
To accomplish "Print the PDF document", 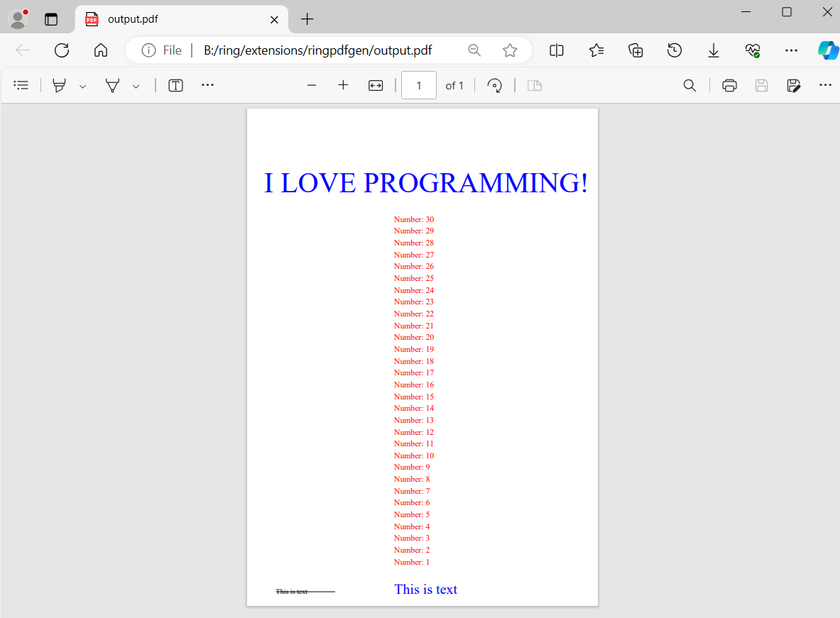I will click(x=729, y=86).
